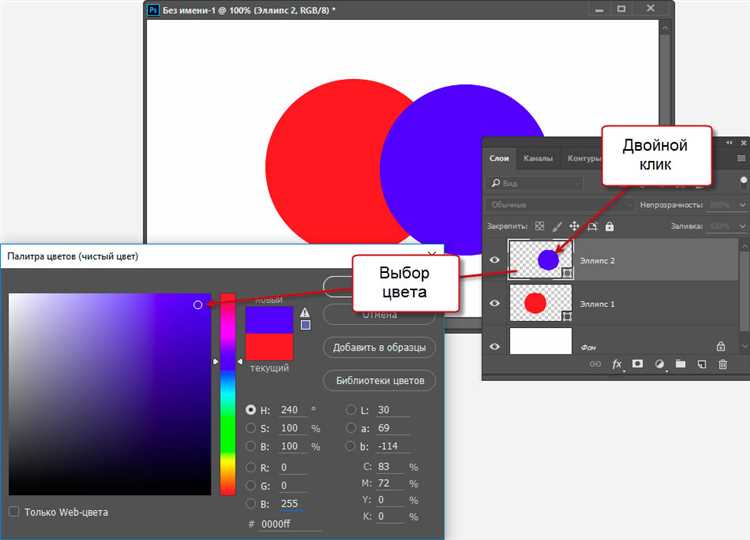Click the b: field showing -114
The width and height of the screenshot is (750, 540).
(x=393, y=446)
